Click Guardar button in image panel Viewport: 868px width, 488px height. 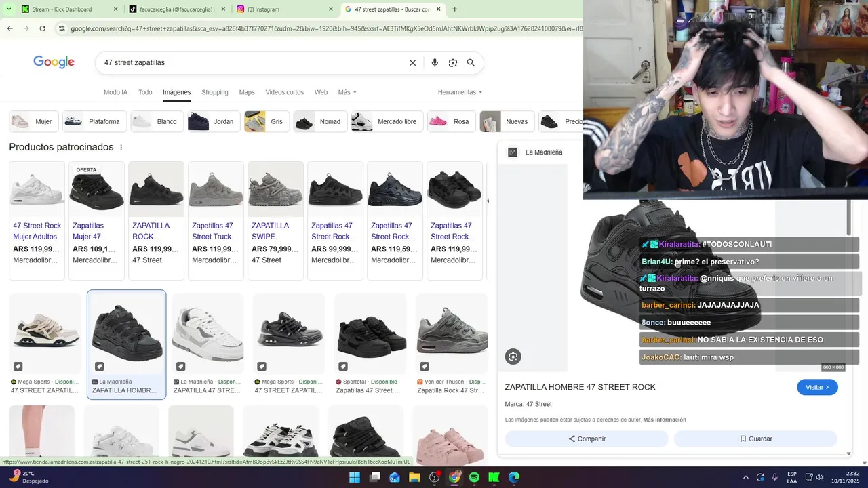(x=755, y=439)
